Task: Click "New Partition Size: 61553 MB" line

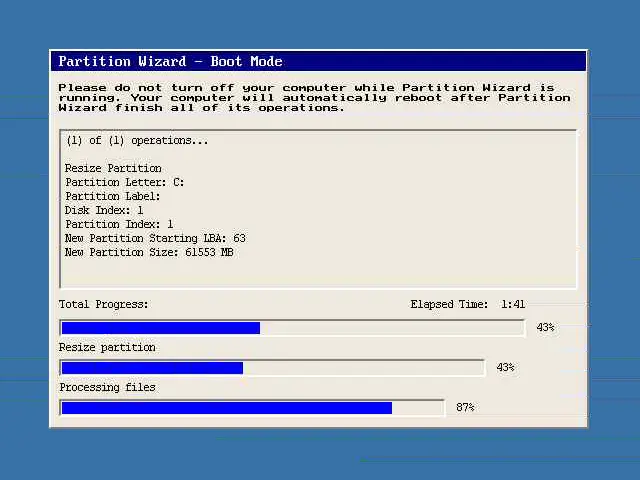Action: click(149, 252)
